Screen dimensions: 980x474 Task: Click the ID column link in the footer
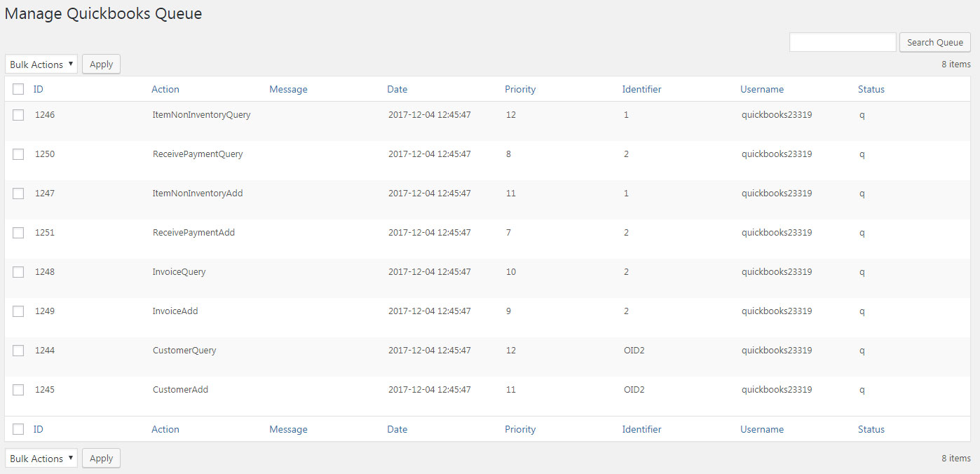pos(39,429)
